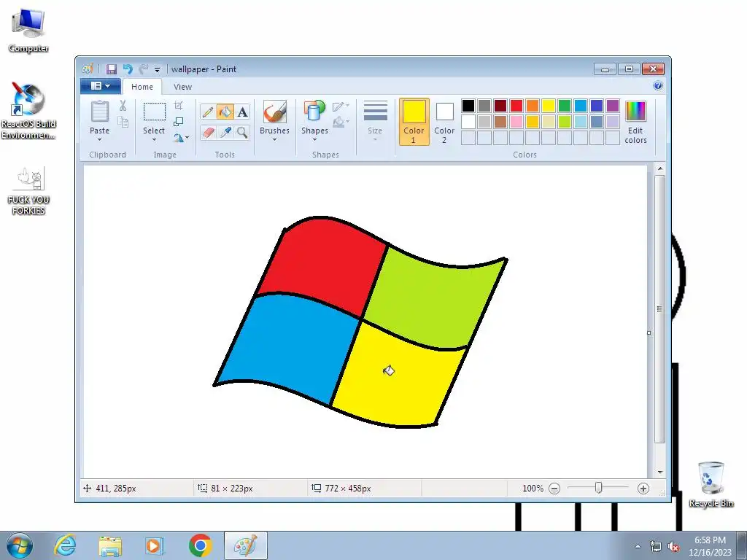The image size is (747, 560).
Task: Pick the red color swatch
Action: 516,106
